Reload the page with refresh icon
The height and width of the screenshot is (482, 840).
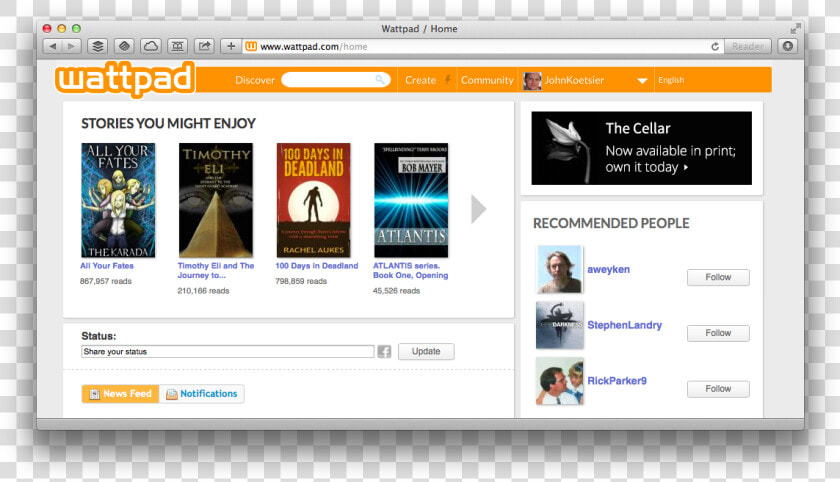point(715,47)
